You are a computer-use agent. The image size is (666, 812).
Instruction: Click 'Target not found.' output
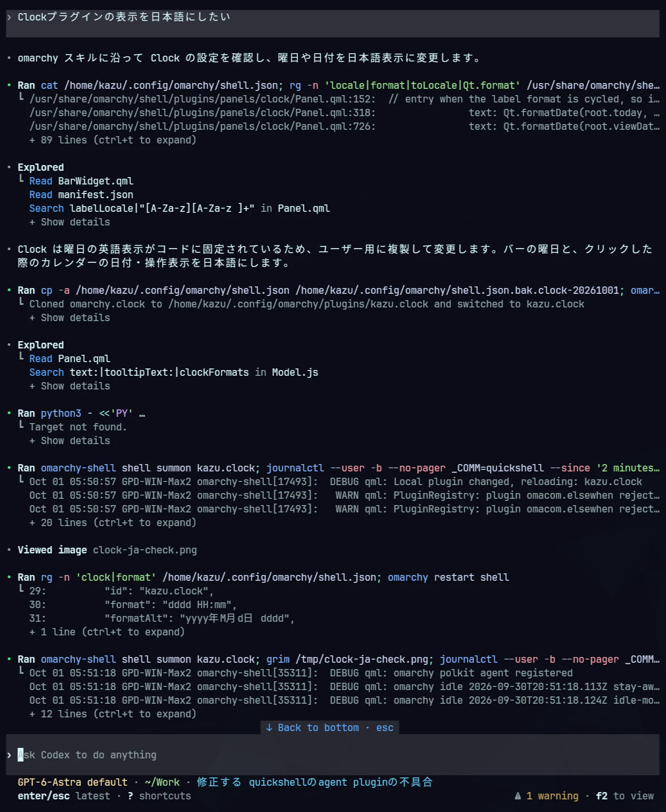click(x=78, y=427)
